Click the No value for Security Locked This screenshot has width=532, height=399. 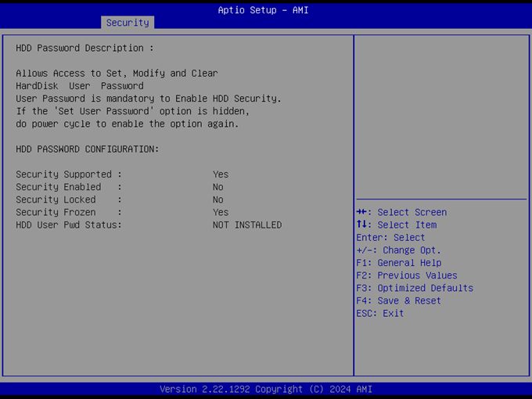(x=218, y=199)
